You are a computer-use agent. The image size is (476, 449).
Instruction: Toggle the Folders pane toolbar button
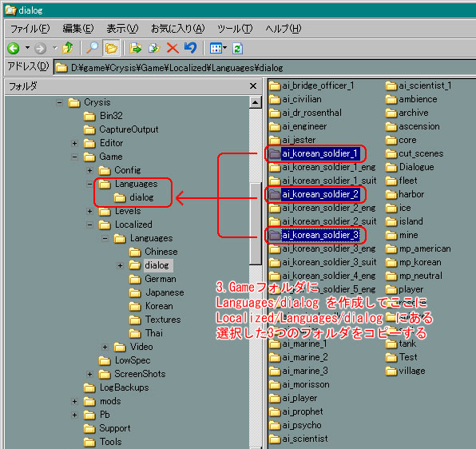pyautogui.click(x=111, y=48)
